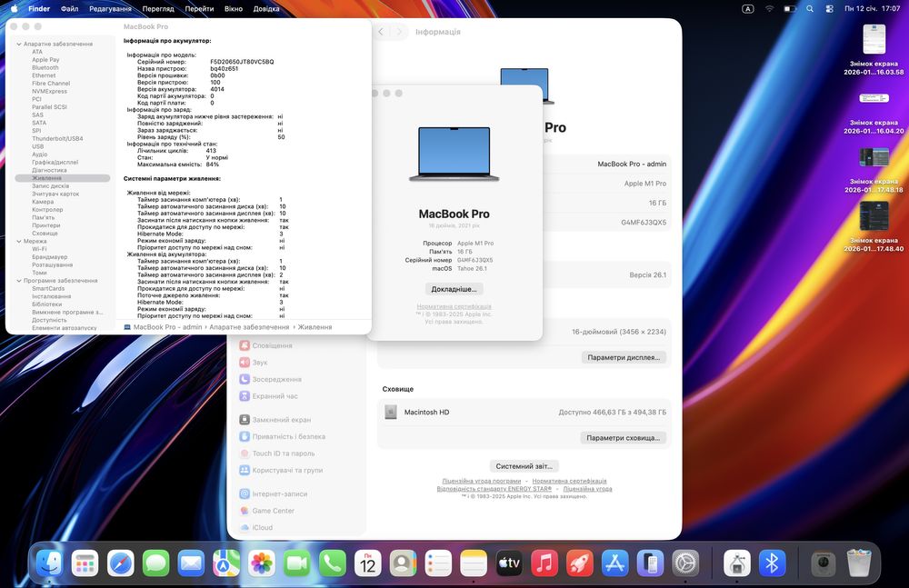Open Notes from the Dock
909x588 pixels.
474,563
